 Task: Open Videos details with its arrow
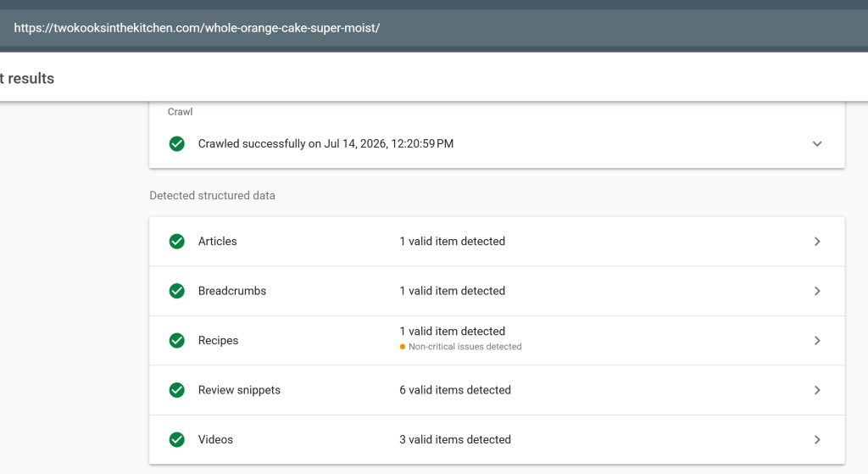(x=817, y=440)
